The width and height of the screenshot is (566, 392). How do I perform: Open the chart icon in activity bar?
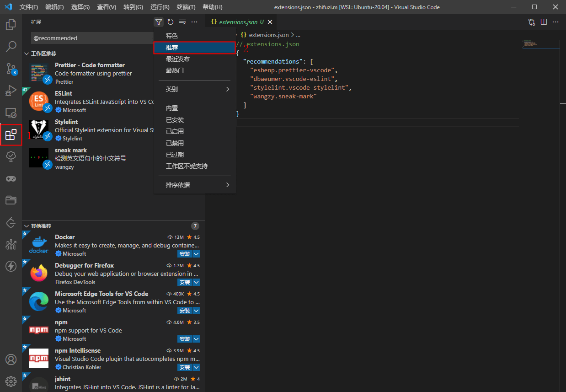point(11,244)
